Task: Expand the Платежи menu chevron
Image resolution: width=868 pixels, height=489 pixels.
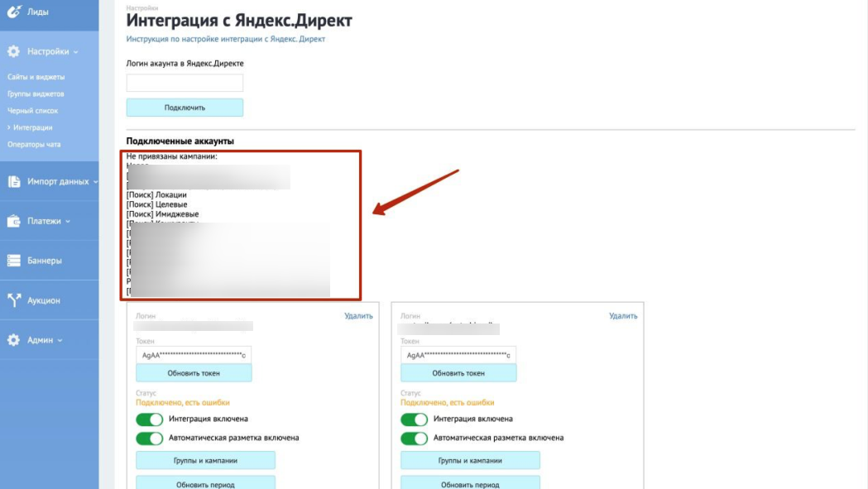Action: click(68, 222)
